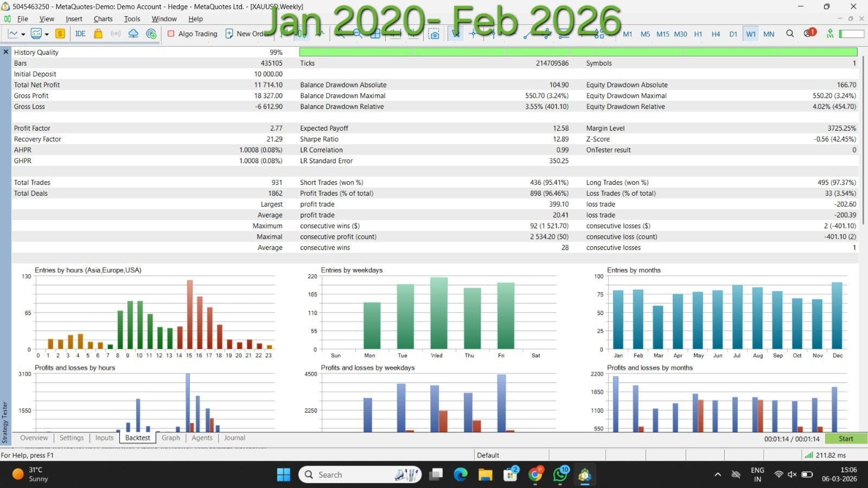Open the Tools menu
The width and height of the screenshot is (868, 488).
[132, 19]
